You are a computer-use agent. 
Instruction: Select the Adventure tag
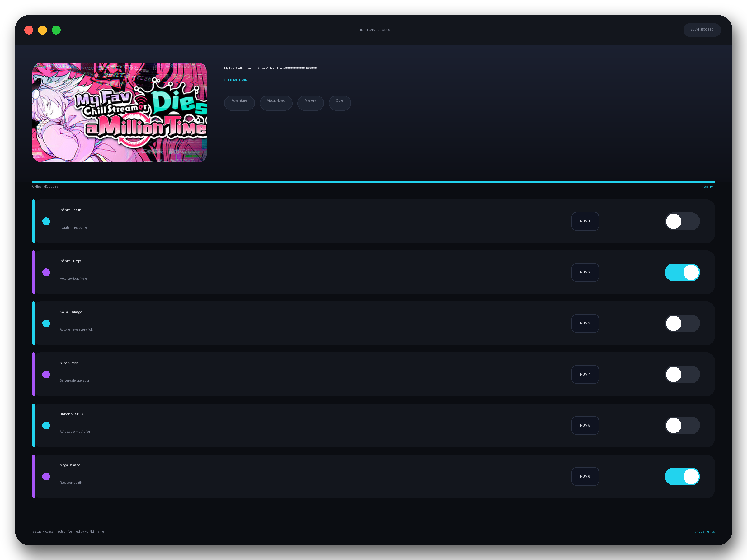(239, 103)
